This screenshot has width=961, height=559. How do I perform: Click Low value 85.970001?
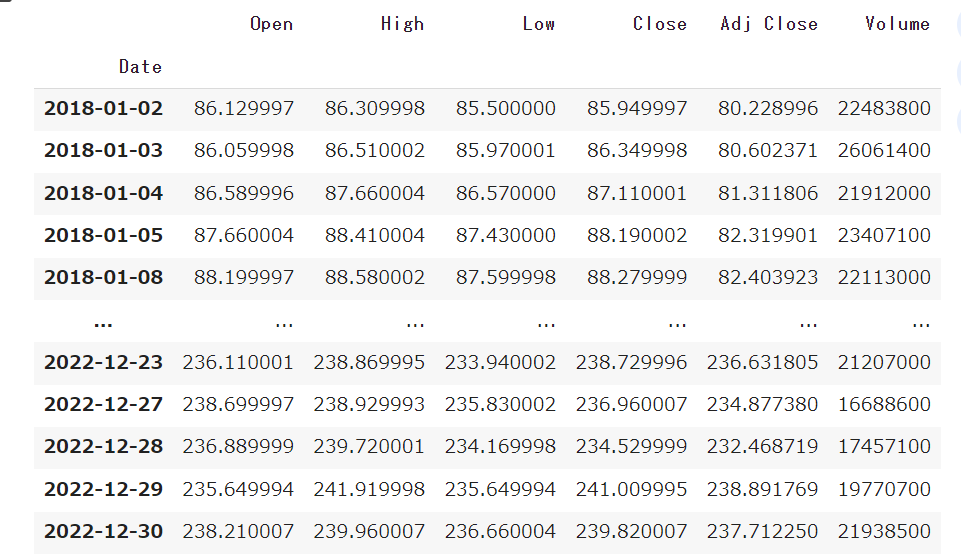[x=506, y=151]
